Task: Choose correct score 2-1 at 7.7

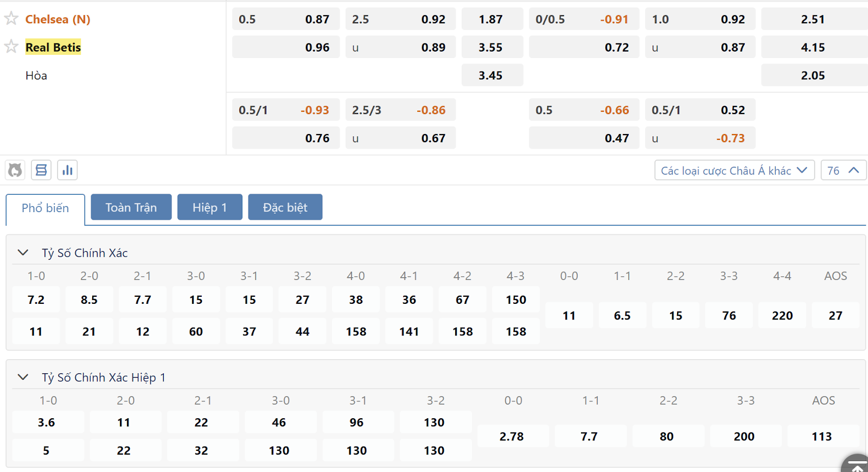Action: pyautogui.click(x=143, y=299)
